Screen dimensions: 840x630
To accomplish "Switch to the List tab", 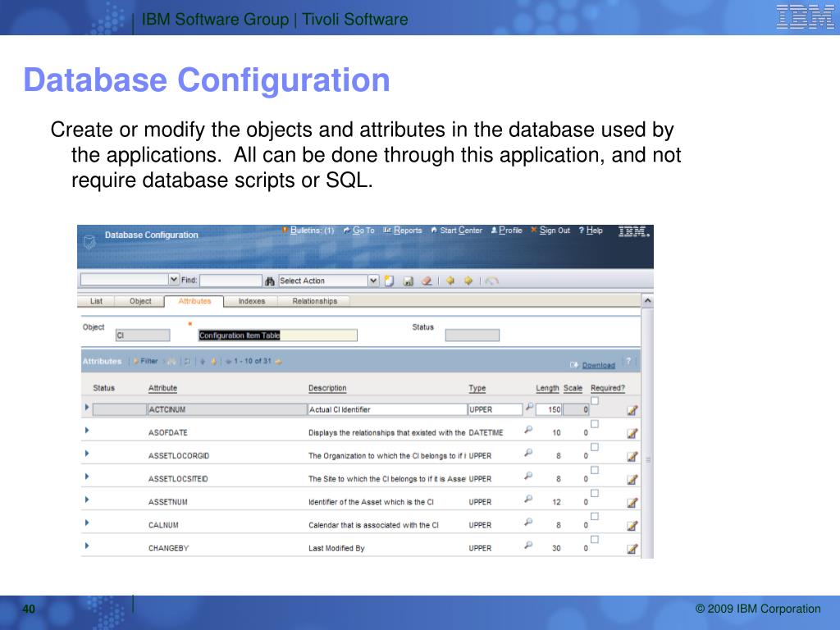I will (x=97, y=301).
